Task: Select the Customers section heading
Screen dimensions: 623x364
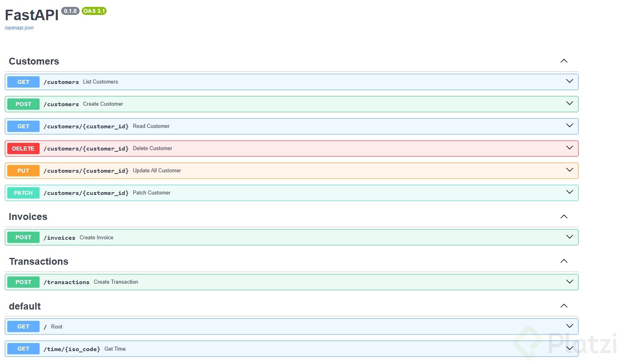Action: click(34, 61)
